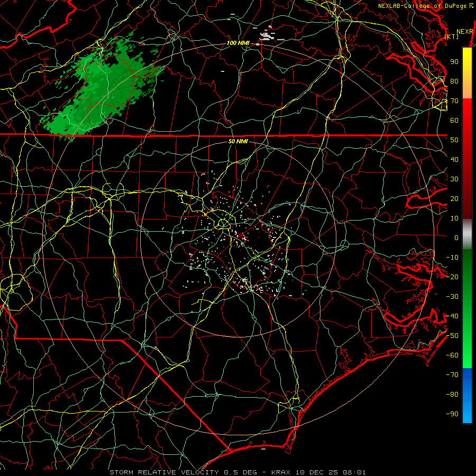Image resolution: width=476 pixels, height=476 pixels.
Task: Click the 60 value on velocity scale
Action: coord(454,121)
